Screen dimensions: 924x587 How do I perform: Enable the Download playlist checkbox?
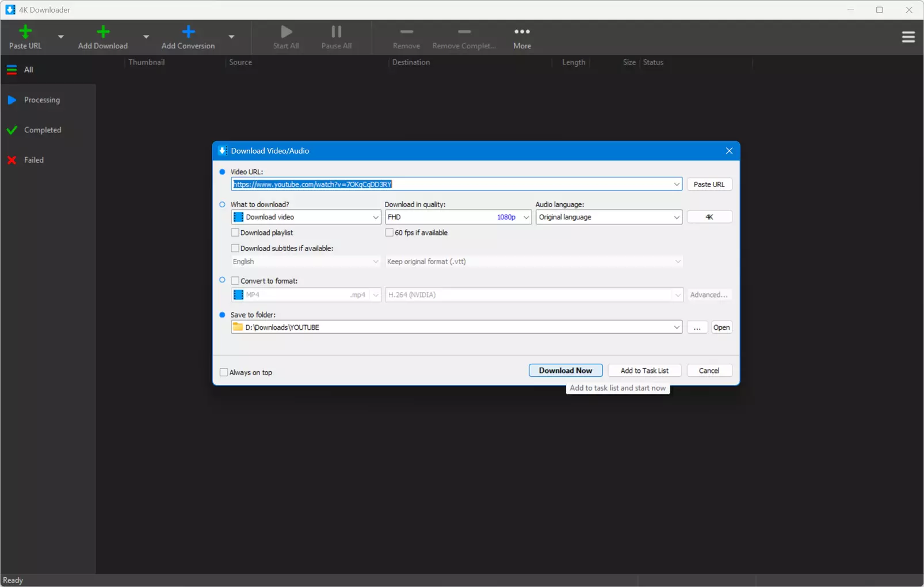tap(235, 232)
